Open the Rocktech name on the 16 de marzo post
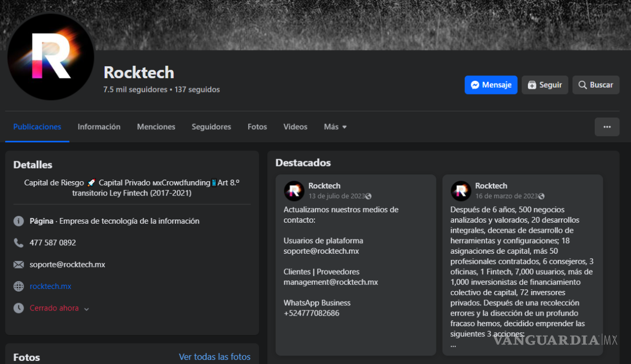631x364 pixels. 491,185
